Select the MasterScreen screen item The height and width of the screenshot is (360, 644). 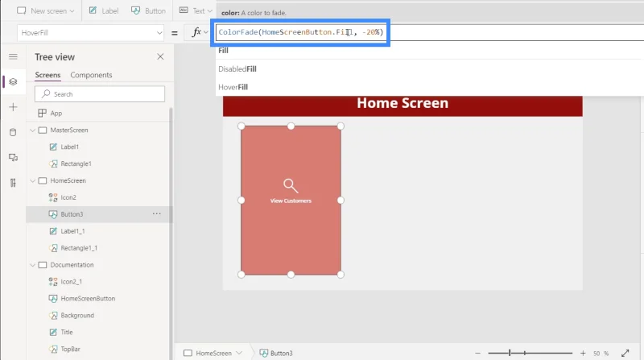(x=69, y=130)
